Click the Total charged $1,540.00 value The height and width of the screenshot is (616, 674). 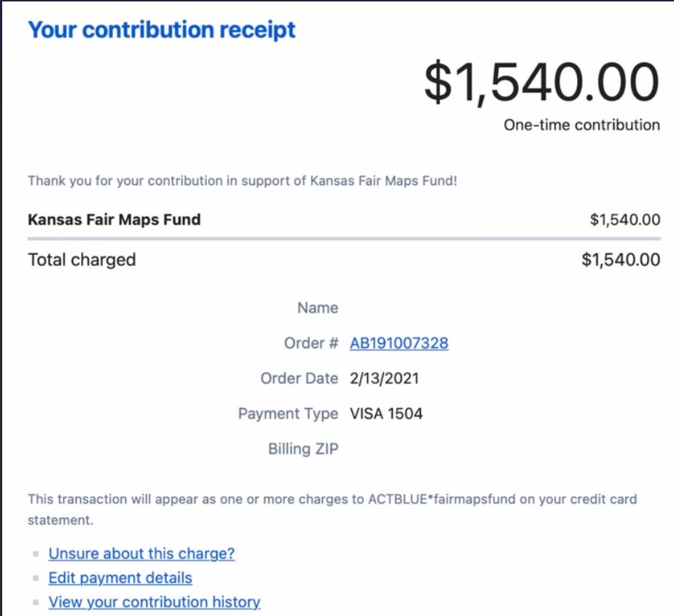click(x=621, y=260)
